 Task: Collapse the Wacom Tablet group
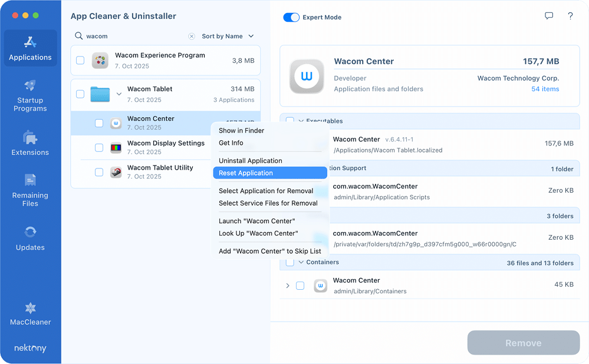pos(119,94)
